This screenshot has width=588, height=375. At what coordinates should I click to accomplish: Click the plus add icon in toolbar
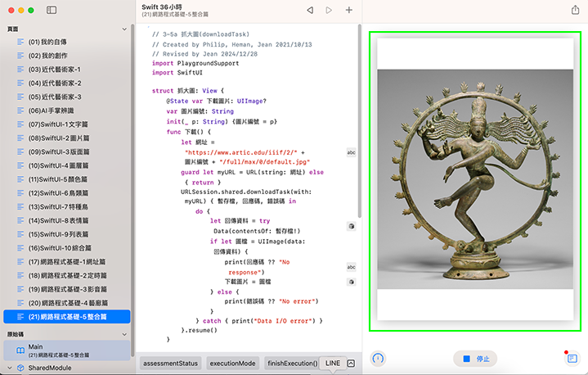[x=349, y=10]
